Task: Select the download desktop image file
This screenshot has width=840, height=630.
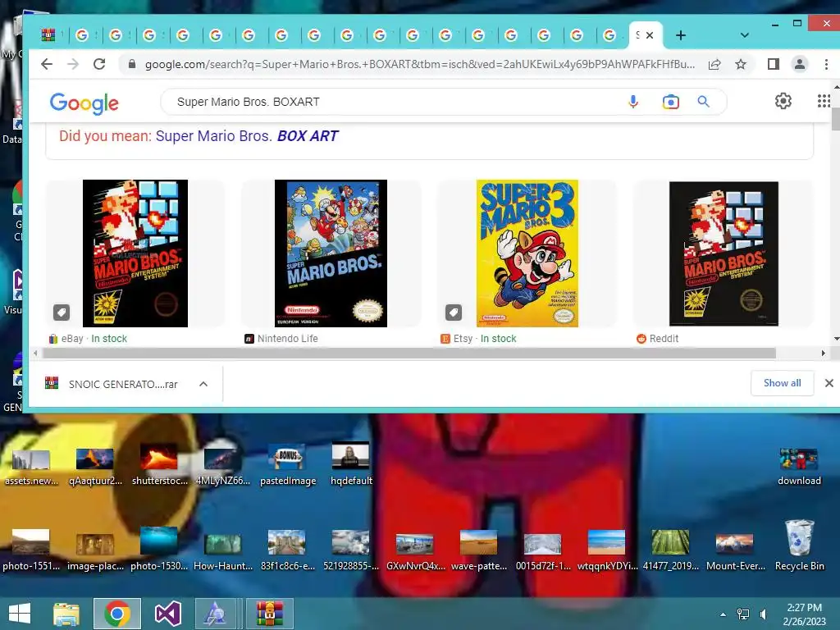Action: pos(799,468)
